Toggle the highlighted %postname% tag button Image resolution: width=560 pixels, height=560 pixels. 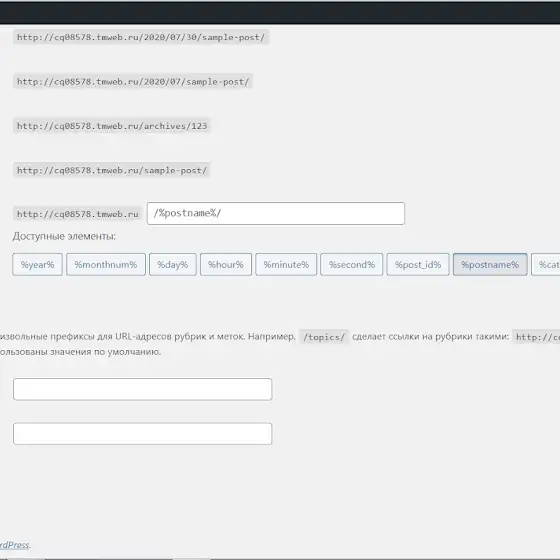click(490, 264)
